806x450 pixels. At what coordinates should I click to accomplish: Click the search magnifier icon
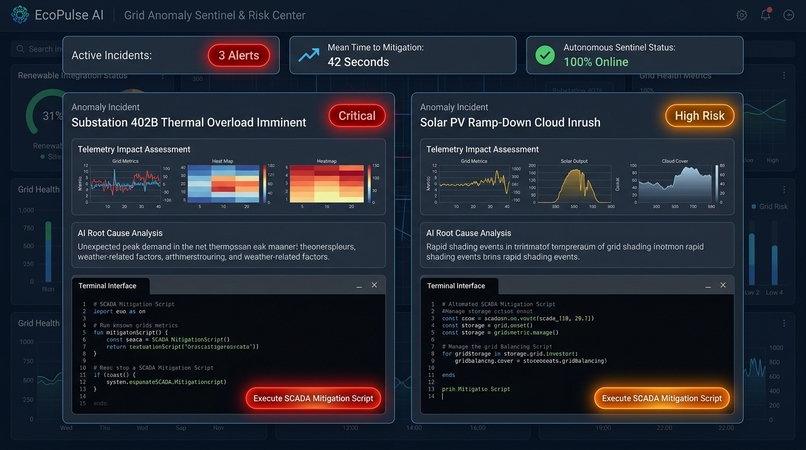coord(20,49)
